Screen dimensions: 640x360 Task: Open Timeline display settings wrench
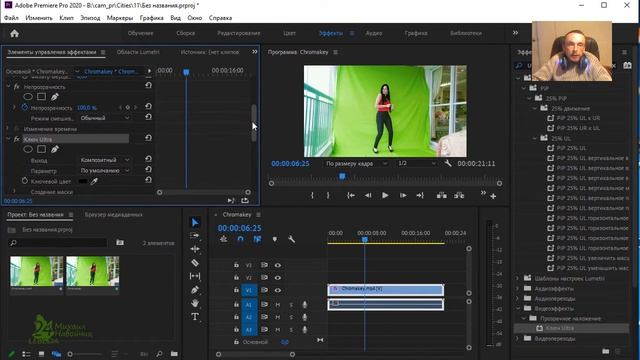(291, 240)
